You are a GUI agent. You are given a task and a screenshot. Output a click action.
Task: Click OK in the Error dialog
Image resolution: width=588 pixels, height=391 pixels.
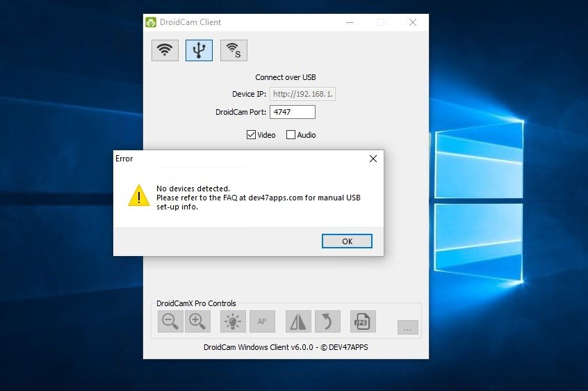pyautogui.click(x=347, y=241)
